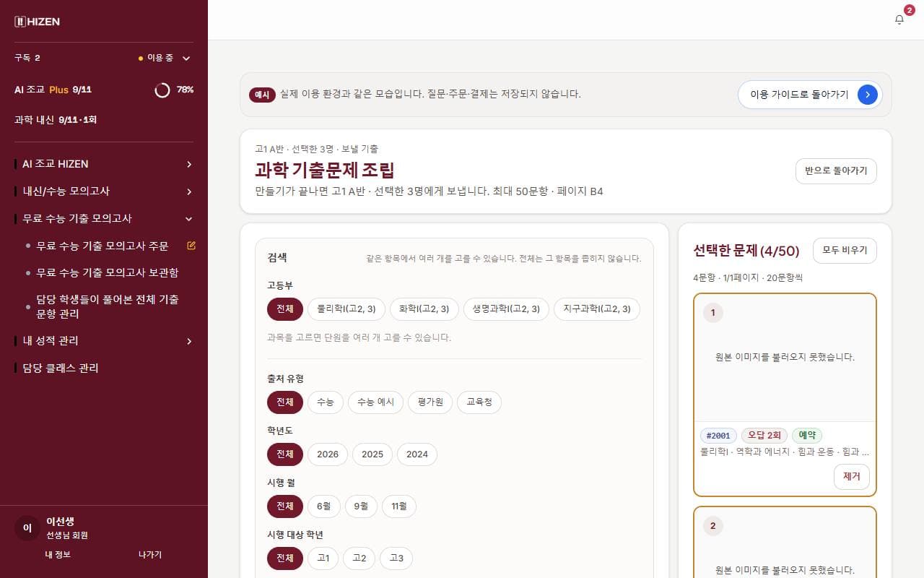The height and width of the screenshot is (578, 924).
Task: Select 11월 month chip
Action: point(399,506)
